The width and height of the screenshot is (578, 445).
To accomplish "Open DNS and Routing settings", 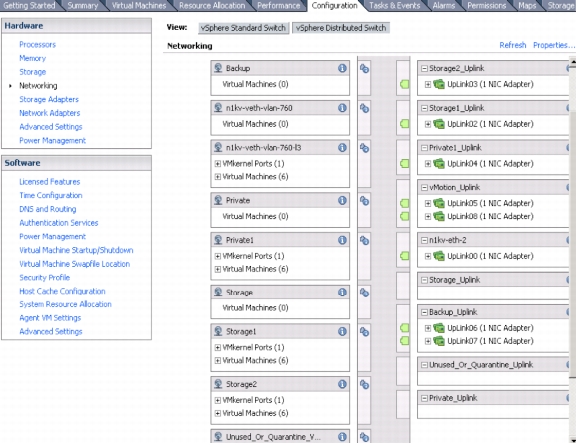I will point(48,209).
